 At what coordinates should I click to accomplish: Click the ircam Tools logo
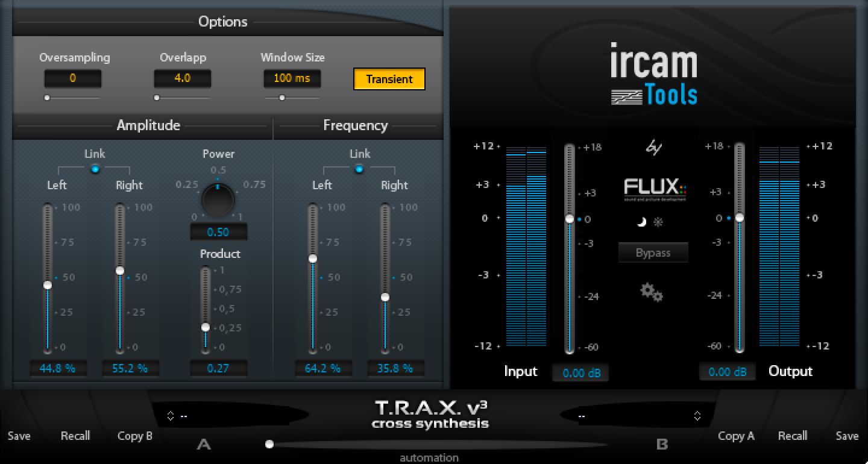coord(655,72)
